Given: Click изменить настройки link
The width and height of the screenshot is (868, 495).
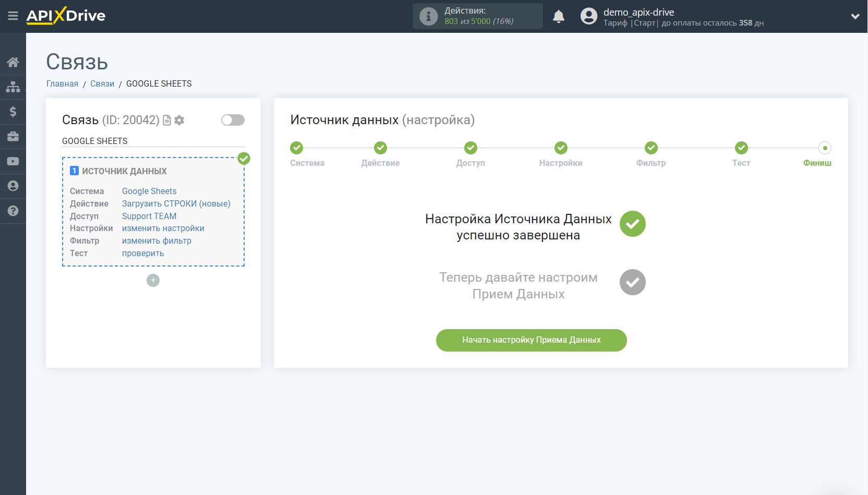Looking at the screenshot, I should [163, 228].
